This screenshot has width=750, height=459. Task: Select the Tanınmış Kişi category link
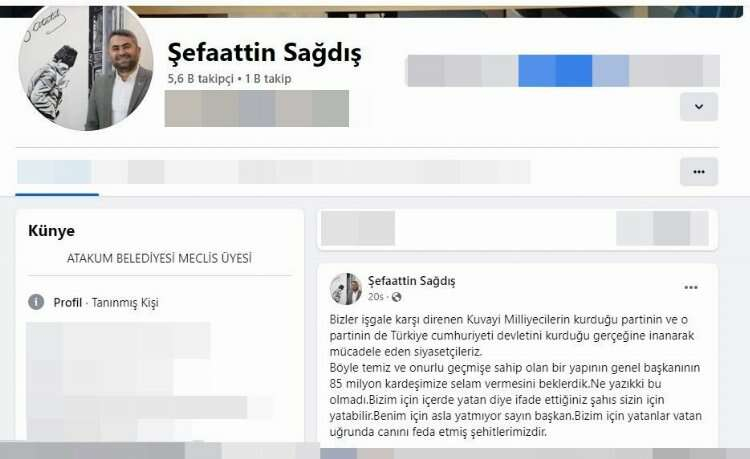tap(125, 303)
